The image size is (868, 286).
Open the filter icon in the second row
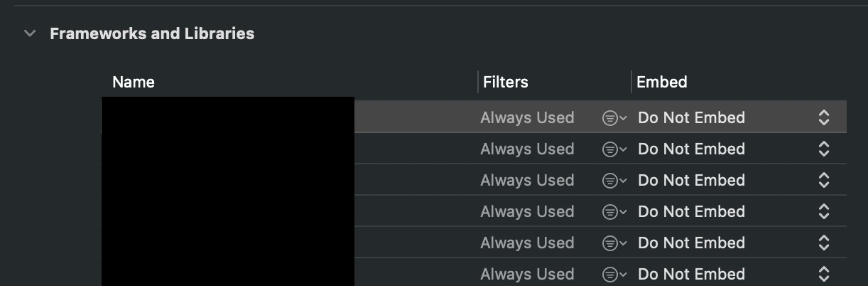click(x=614, y=149)
